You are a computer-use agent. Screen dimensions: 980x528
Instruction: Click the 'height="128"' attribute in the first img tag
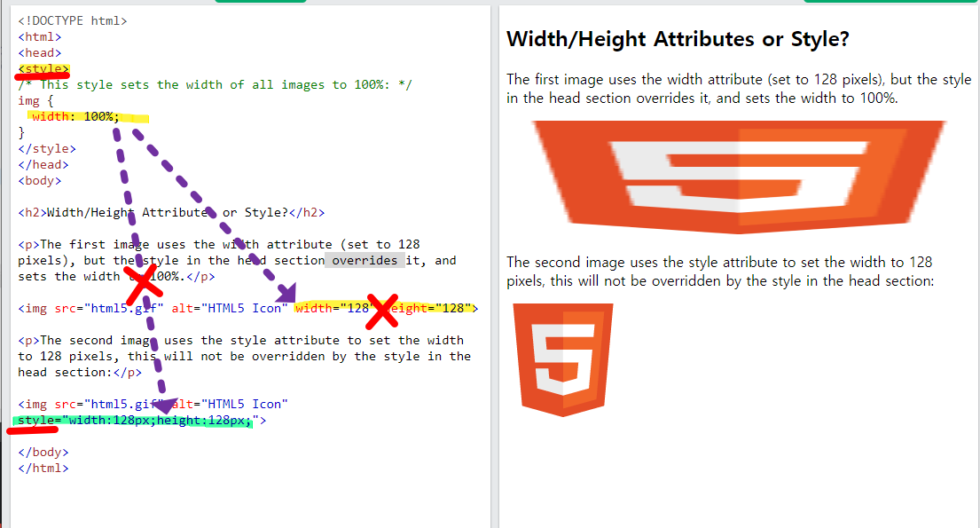(428, 309)
